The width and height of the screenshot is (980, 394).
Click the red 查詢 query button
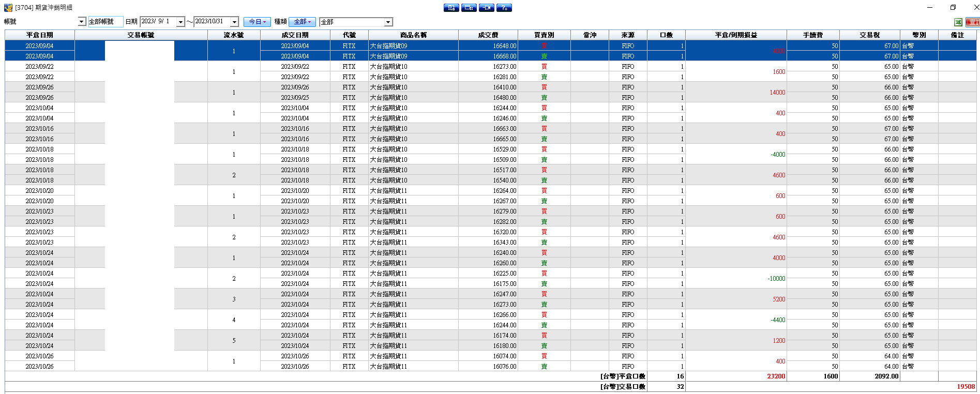pos(972,22)
